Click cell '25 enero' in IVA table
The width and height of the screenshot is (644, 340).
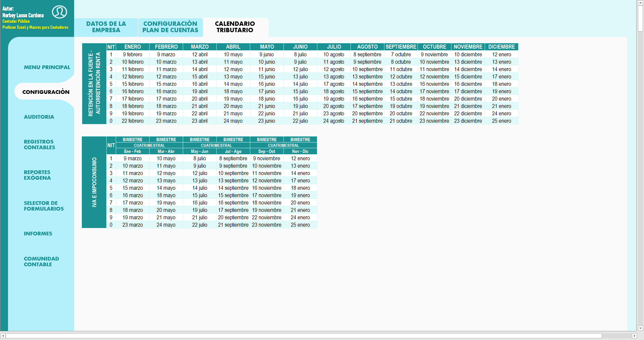pyautogui.click(x=300, y=225)
